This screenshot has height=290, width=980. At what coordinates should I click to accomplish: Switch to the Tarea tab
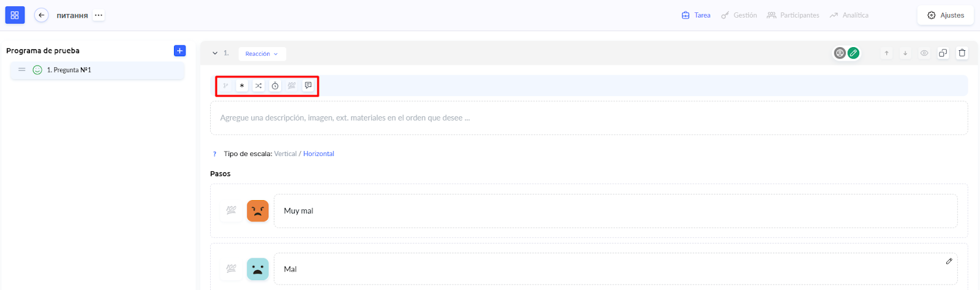pos(696,15)
